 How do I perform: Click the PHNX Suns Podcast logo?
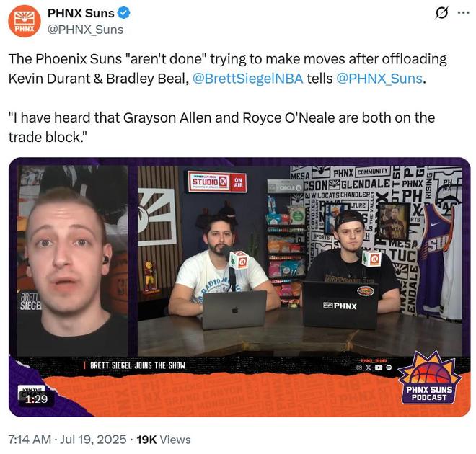(429, 378)
